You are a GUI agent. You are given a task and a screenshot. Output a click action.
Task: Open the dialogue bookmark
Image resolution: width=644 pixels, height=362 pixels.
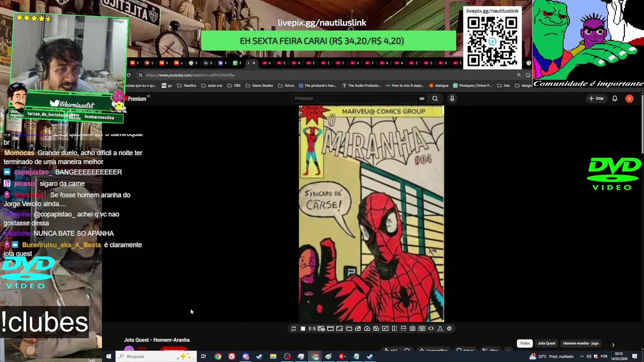[x=438, y=85]
